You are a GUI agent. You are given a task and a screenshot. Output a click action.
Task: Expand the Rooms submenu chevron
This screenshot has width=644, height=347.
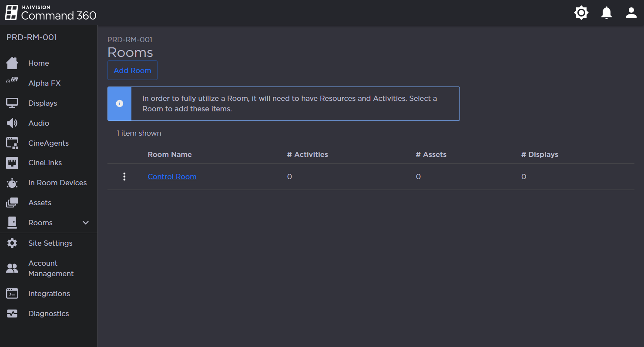coord(86,223)
